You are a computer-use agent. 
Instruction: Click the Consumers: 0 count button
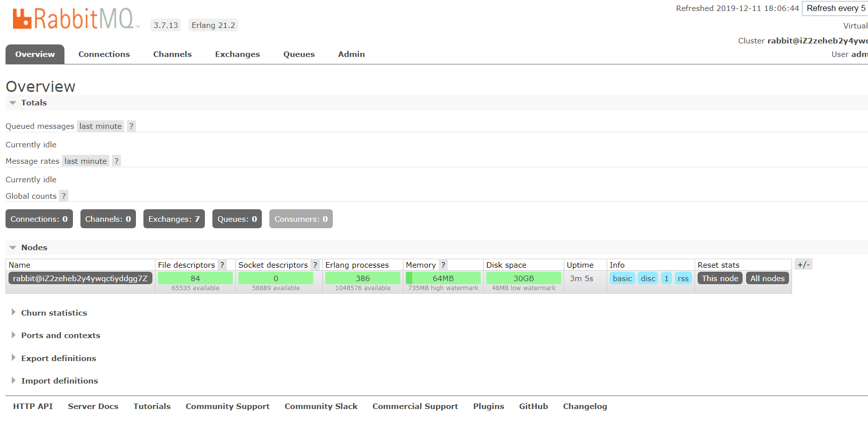point(301,219)
